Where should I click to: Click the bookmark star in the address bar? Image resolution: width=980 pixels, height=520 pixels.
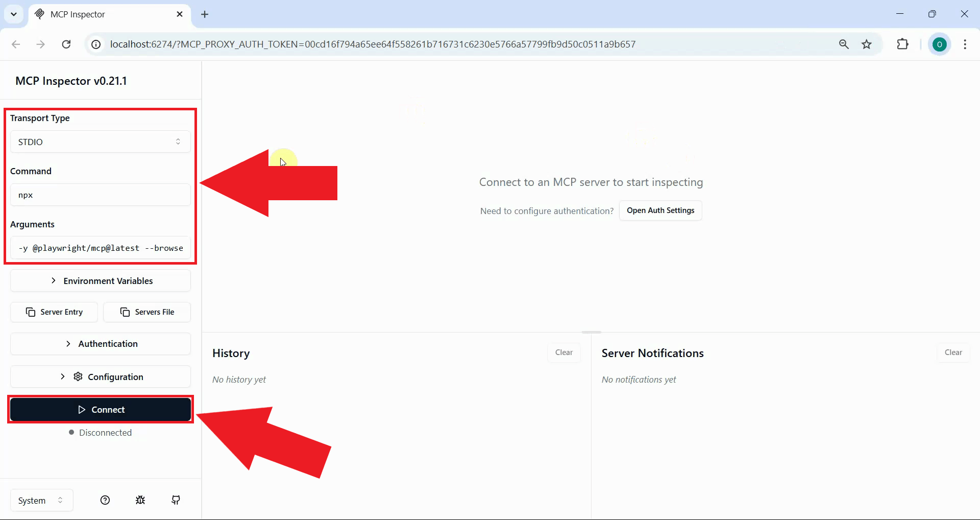(x=867, y=44)
